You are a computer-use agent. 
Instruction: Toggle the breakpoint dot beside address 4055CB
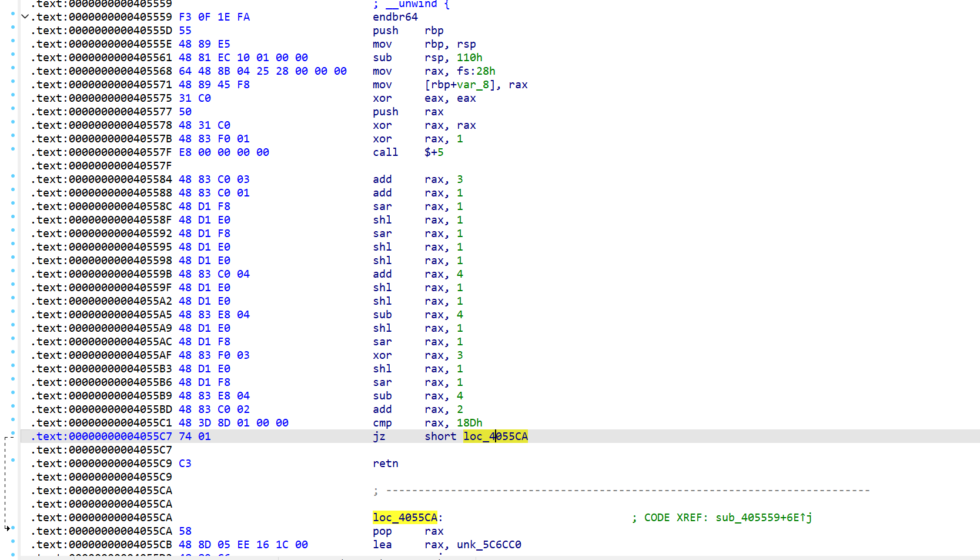12,541
